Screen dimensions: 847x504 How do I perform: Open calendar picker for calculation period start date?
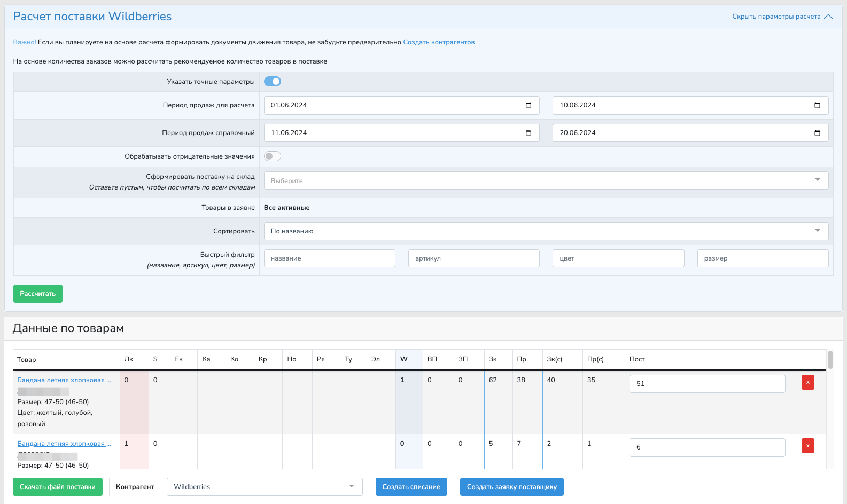click(529, 105)
